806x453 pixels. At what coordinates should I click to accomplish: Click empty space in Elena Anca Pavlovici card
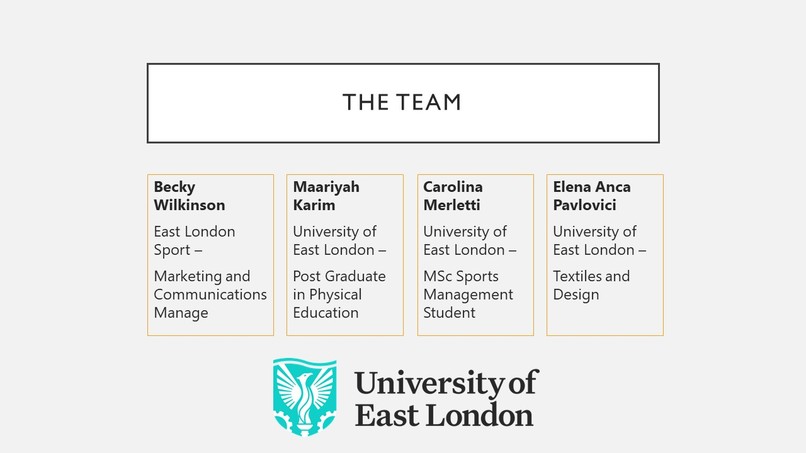[604, 319]
